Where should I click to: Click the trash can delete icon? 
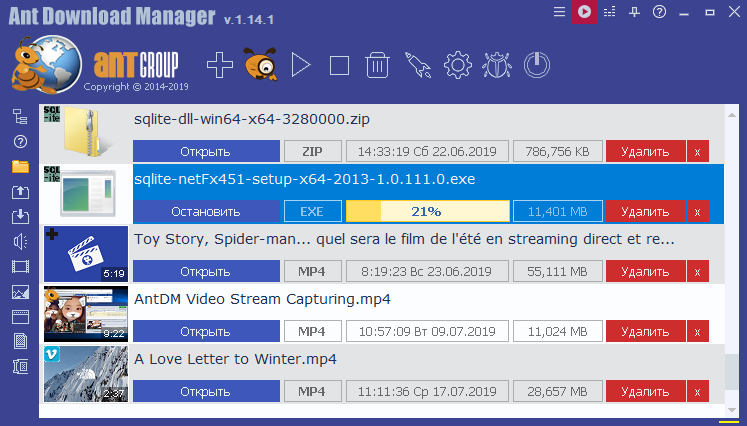(x=377, y=66)
